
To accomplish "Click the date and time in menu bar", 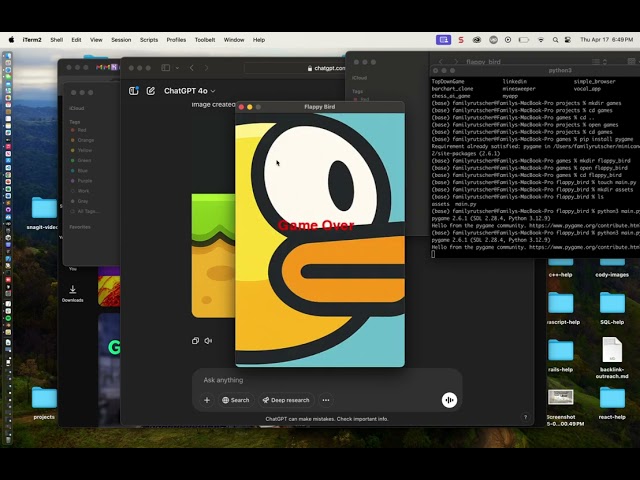I will click(607, 40).
